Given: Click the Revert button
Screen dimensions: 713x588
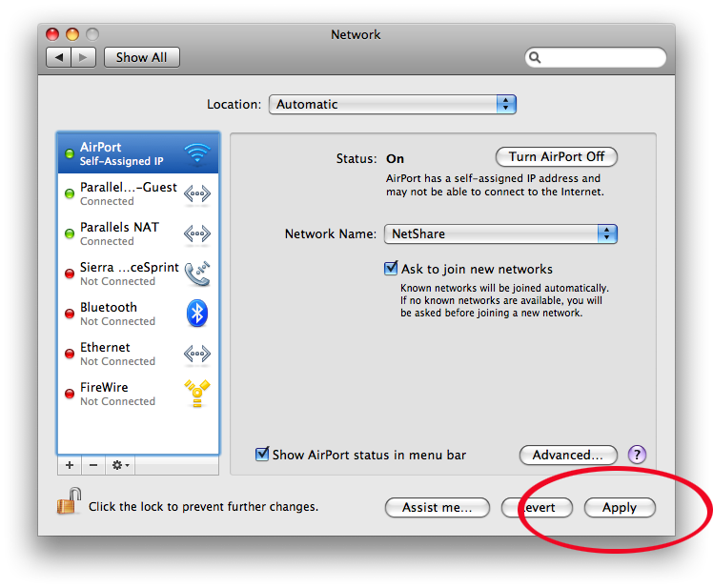Looking at the screenshot, I should pos(537,508).
